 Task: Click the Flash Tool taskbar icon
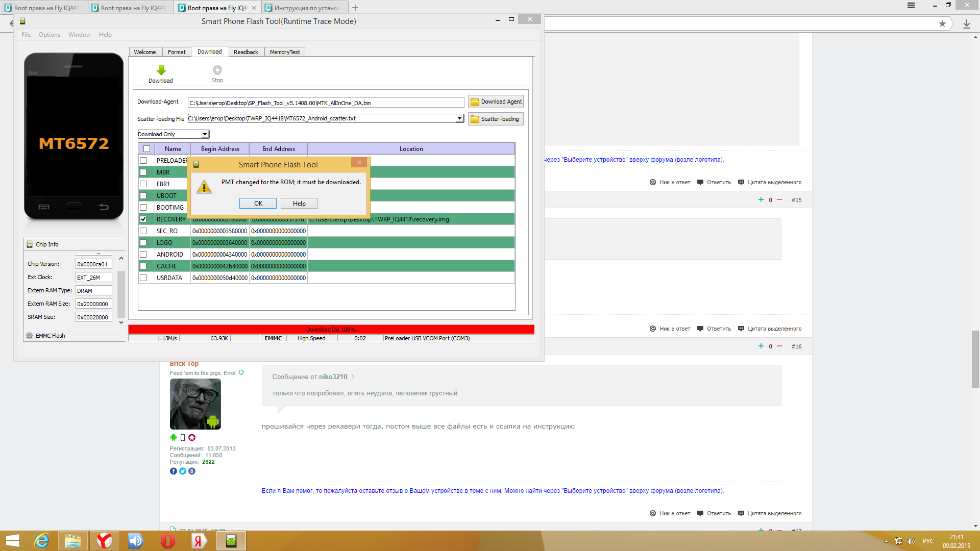pyautogui.click(x=231, y=540)
